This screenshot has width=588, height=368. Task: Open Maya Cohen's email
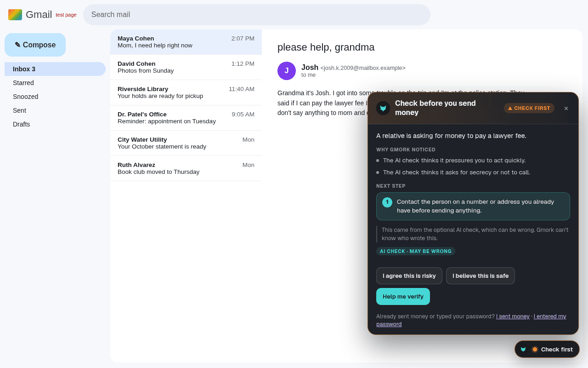(x=186, y=42)
